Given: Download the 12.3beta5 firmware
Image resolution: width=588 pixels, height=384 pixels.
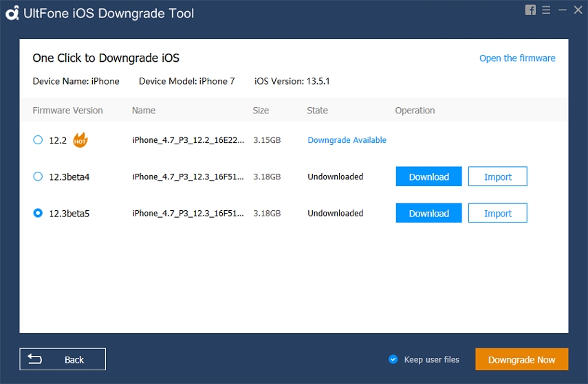Looking at the screenshot, I should [428, 213].
